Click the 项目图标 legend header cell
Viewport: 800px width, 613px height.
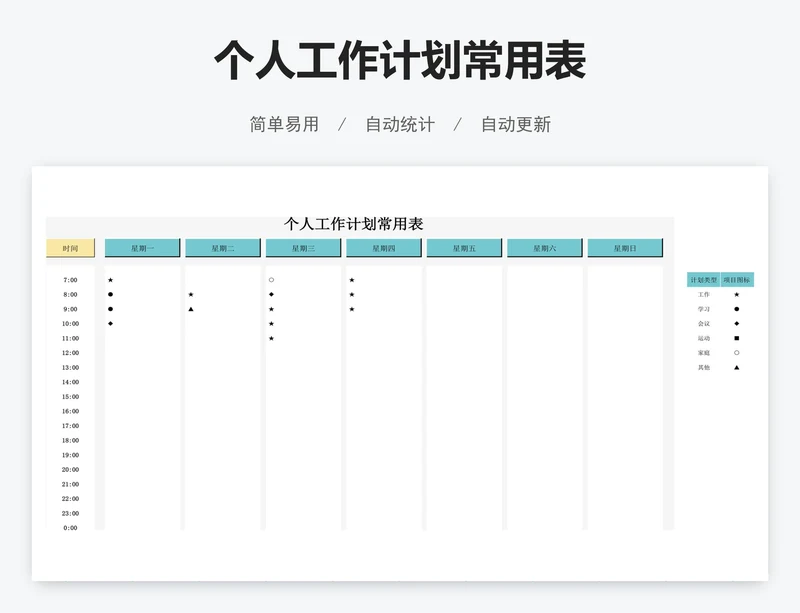click(x=737, y=278)
